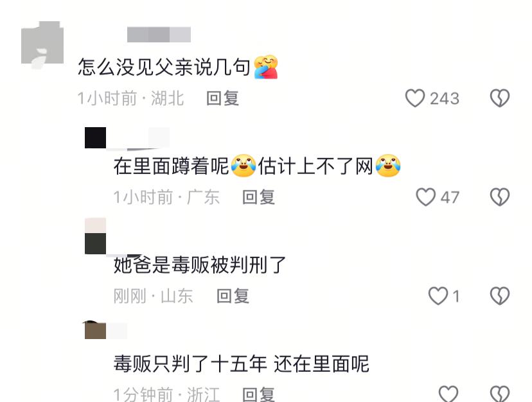532x402 pixels.
Task: Select reply text 她爸是毒贩被判刑了
Action: click(x=200, y=265)
